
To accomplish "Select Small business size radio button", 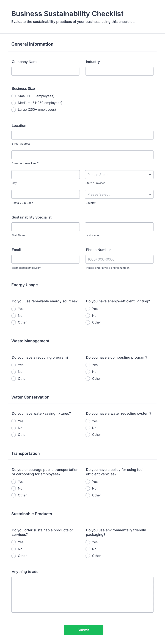I will 13,96.
